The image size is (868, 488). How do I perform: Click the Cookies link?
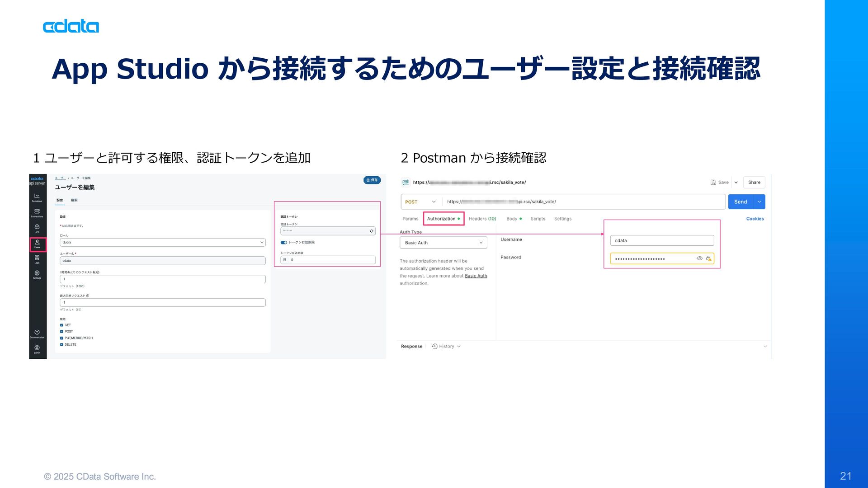coord(755,219)
